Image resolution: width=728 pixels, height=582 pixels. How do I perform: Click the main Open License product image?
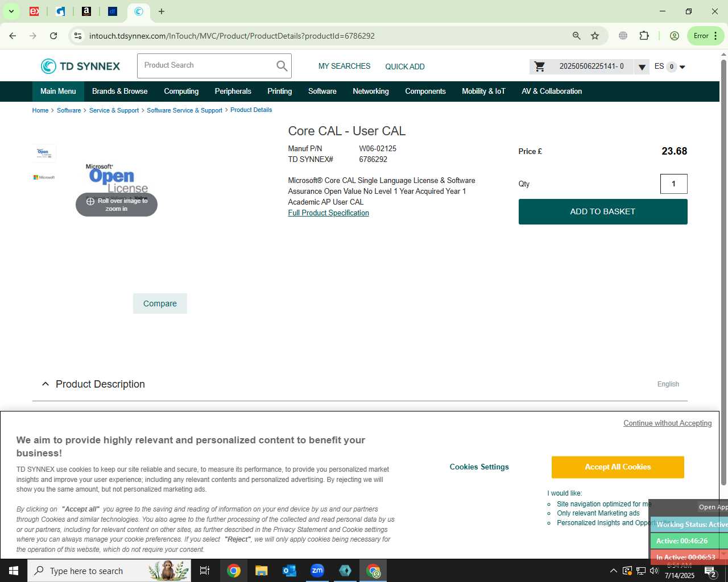(x=117, y=181)
